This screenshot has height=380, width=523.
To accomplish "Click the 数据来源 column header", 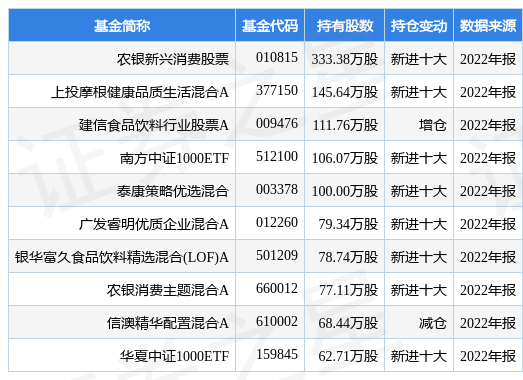I will click(x=488, y=26).
